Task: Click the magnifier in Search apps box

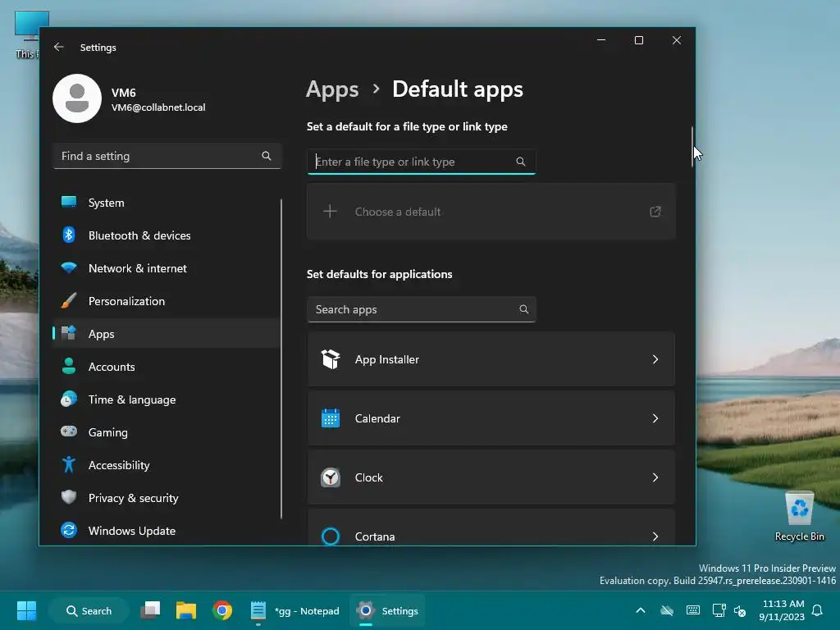Action: (524, 309)
